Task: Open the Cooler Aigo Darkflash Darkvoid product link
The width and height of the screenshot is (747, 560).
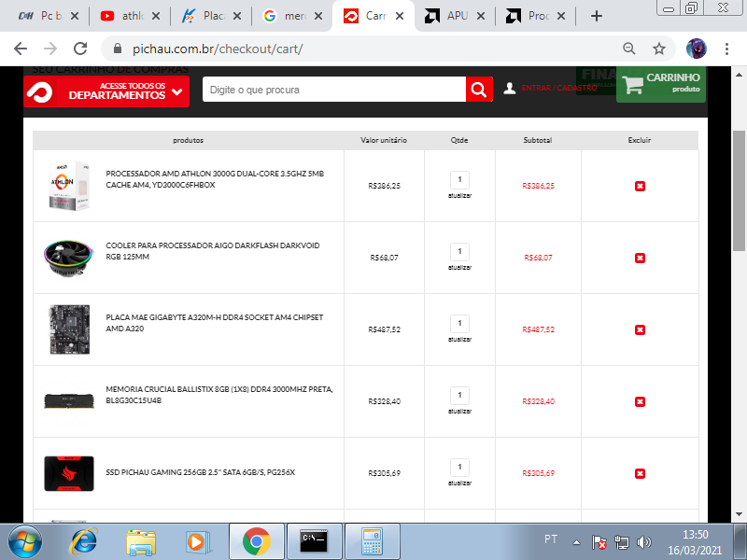Action: click(x=213, y=251)
